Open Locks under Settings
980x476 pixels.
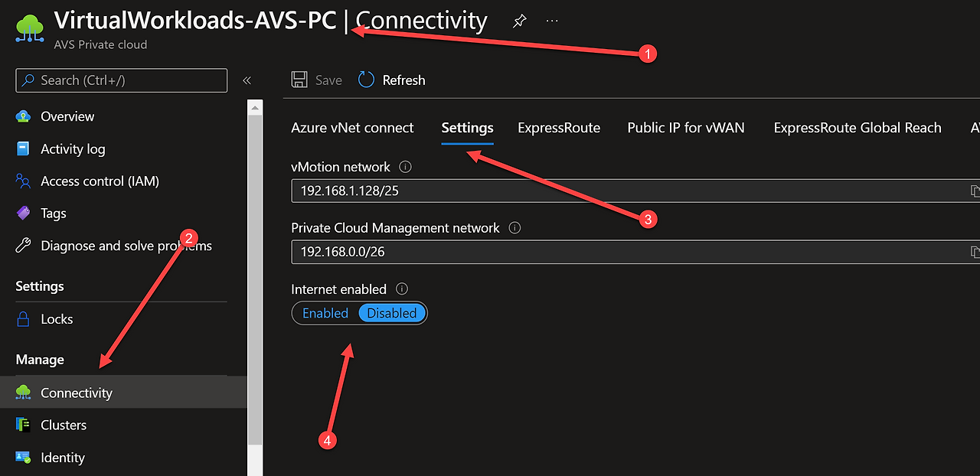57,319
